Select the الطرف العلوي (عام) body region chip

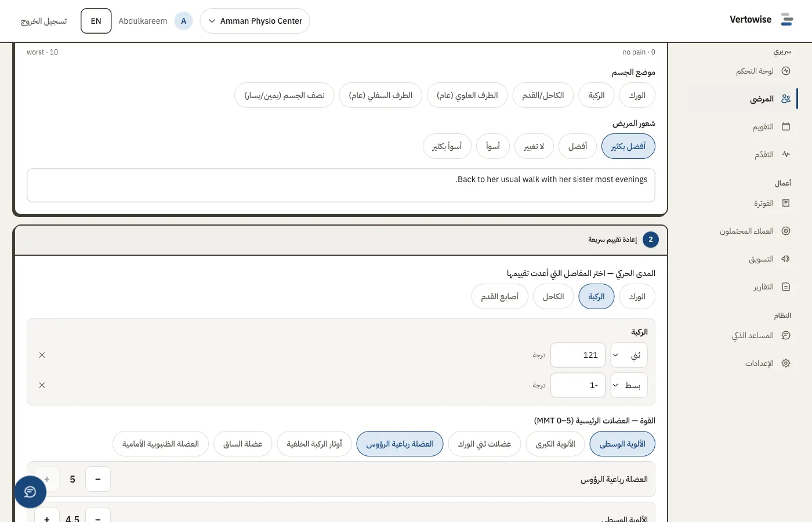tap(467, 95)
